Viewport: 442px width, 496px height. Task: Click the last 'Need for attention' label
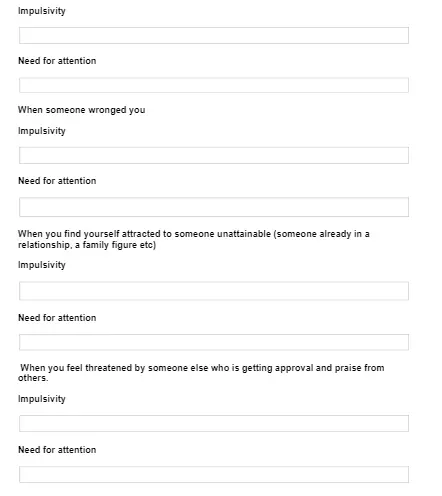(x=57, y=450)
